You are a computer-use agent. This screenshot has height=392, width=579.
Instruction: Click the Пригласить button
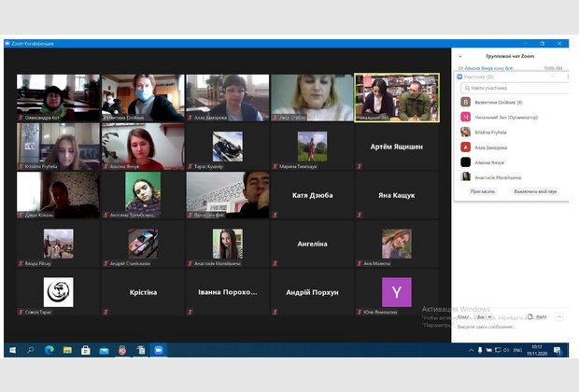[482, 190]
